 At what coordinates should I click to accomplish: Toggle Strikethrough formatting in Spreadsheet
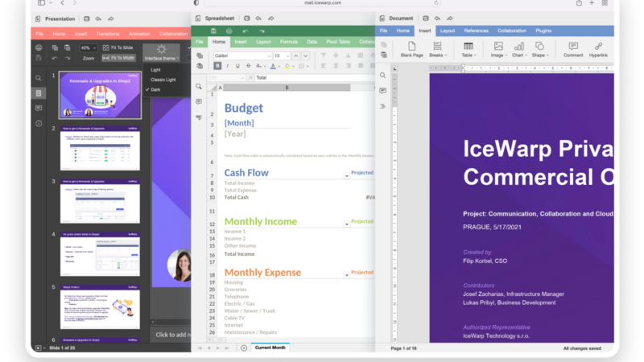pos(248,66)
